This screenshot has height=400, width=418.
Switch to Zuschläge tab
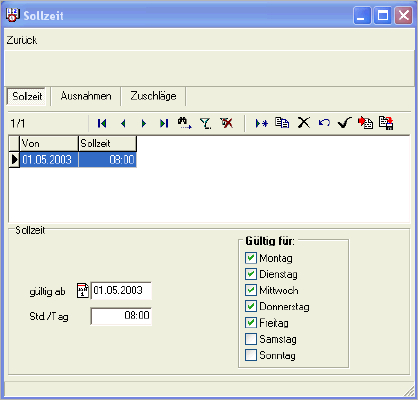click(x=153, y=96)
